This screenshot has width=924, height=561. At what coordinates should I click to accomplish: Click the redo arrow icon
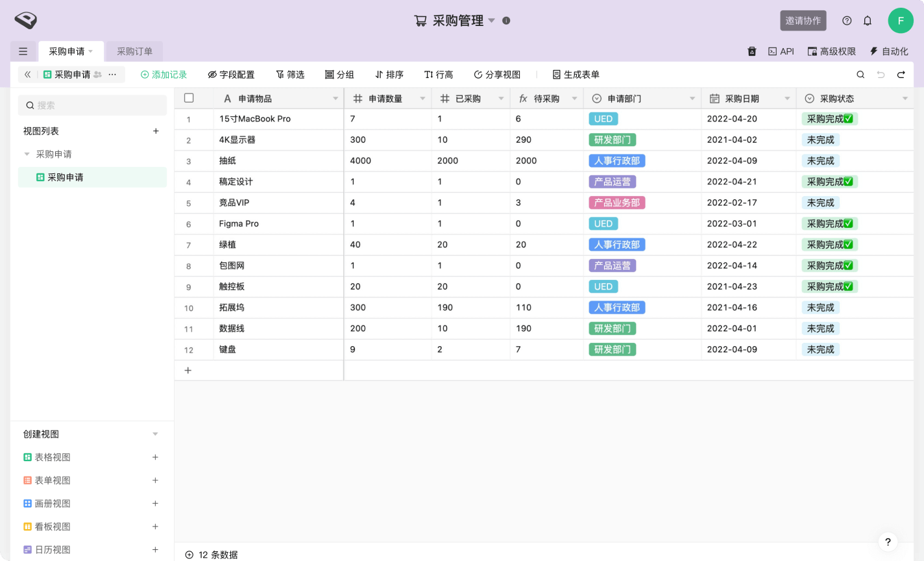901,75
